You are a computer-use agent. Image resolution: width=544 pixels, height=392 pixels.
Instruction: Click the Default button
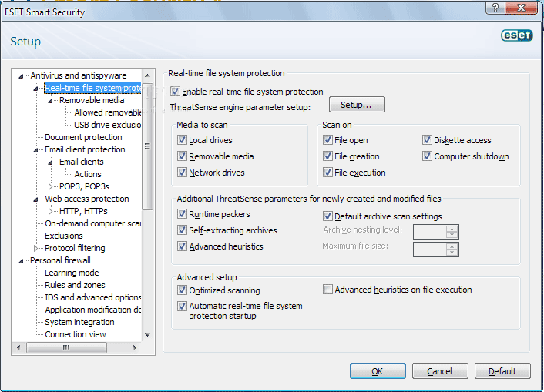502,371
